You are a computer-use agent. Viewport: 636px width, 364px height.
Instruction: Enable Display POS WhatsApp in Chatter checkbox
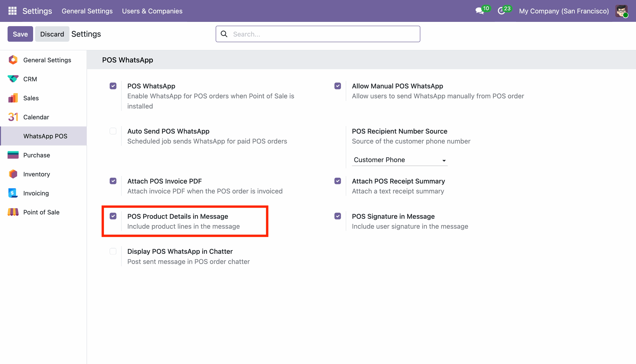[113, 251]
